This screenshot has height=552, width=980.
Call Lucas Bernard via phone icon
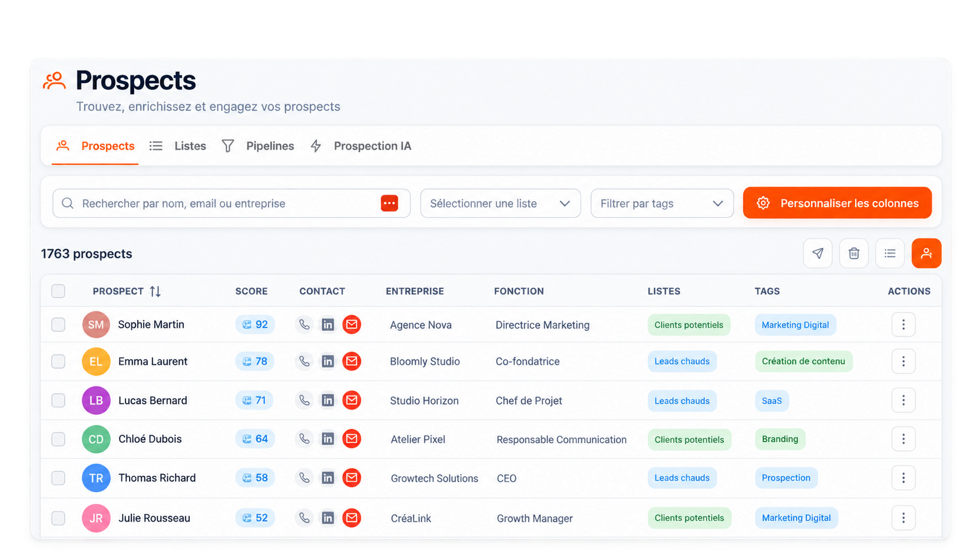304,400
